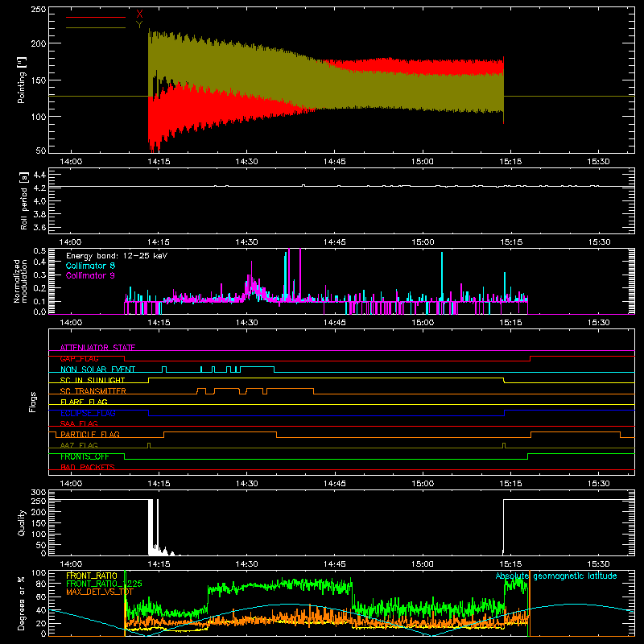644x644 pixels.
Task: Select the green FRONT_RATIO_1225 legend label
Action: point(104,584)
